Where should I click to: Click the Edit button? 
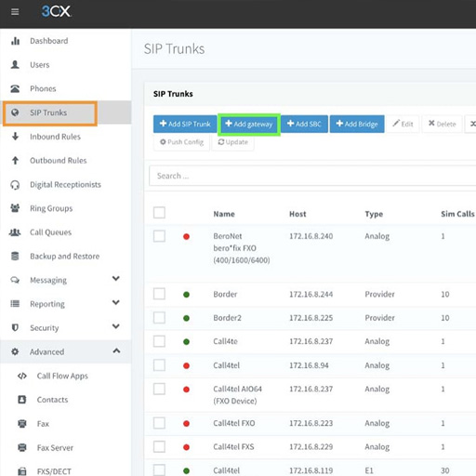pos(403,124)
